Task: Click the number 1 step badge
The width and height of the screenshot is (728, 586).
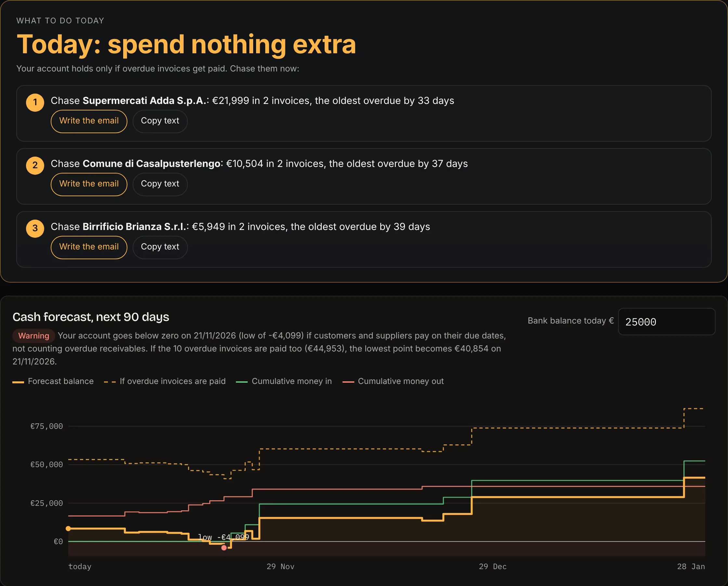Action: tap(35, 103)
